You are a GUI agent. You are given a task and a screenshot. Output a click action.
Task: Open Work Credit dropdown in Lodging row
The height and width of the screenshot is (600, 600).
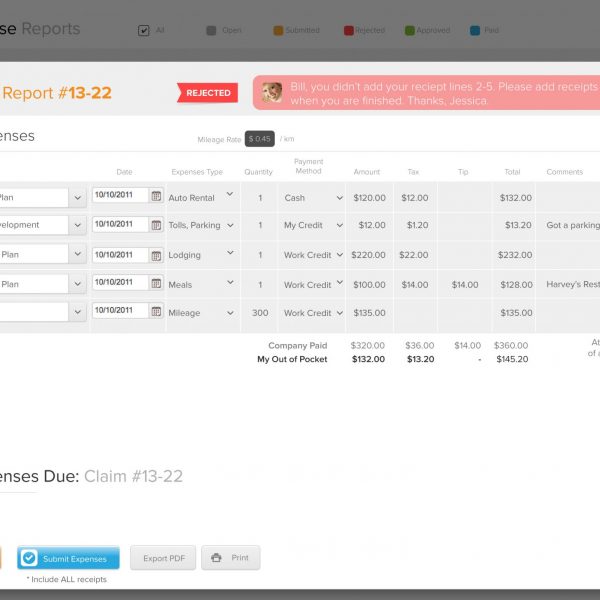point(339,254)
